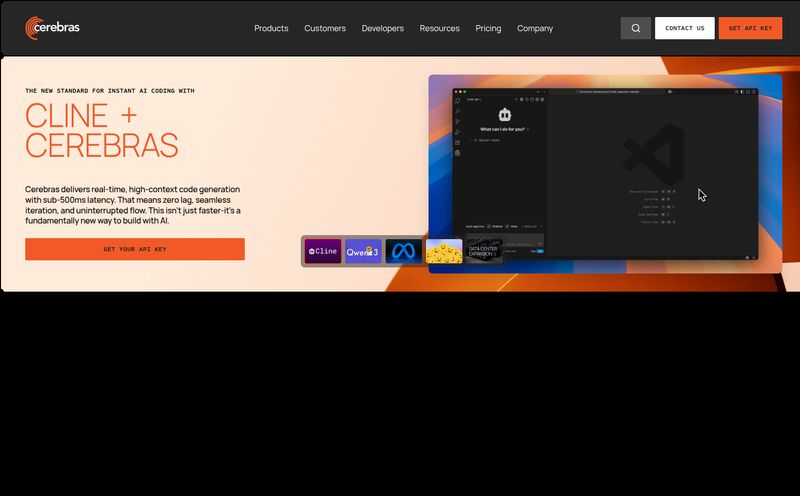Click the 'CLINE + CEREBRAS' heading
The image size is (800, 496).
102,131
